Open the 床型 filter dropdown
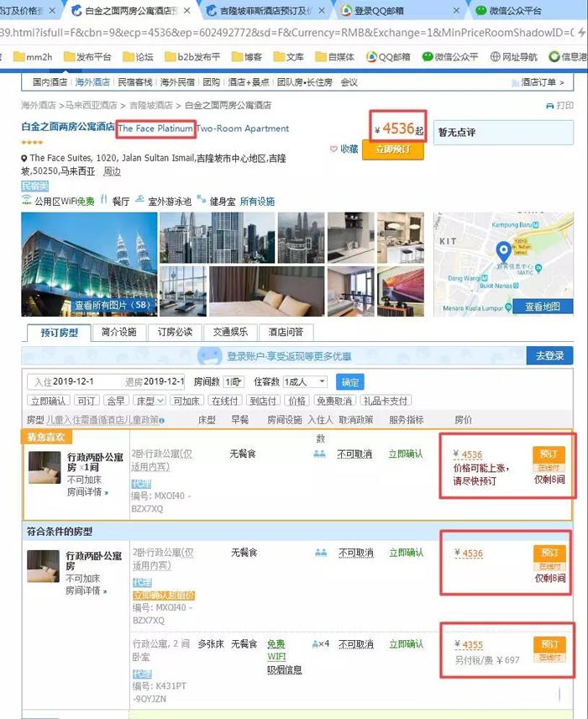 149,401
